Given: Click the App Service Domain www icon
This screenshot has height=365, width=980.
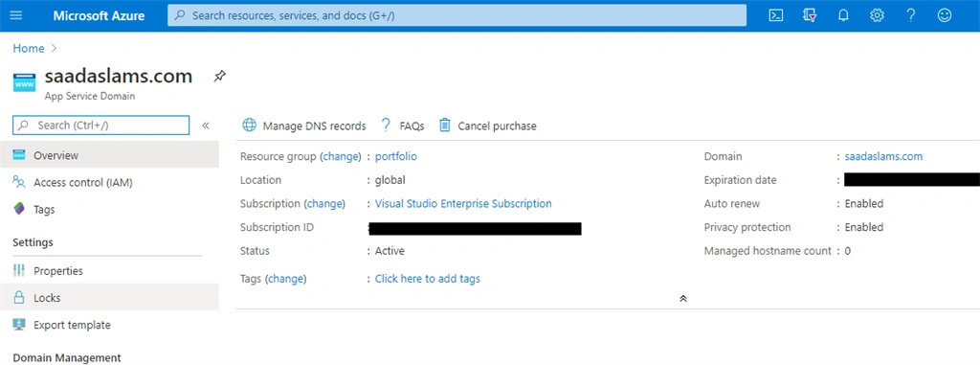Looking at the screenshot, I should tap(24, 83).
